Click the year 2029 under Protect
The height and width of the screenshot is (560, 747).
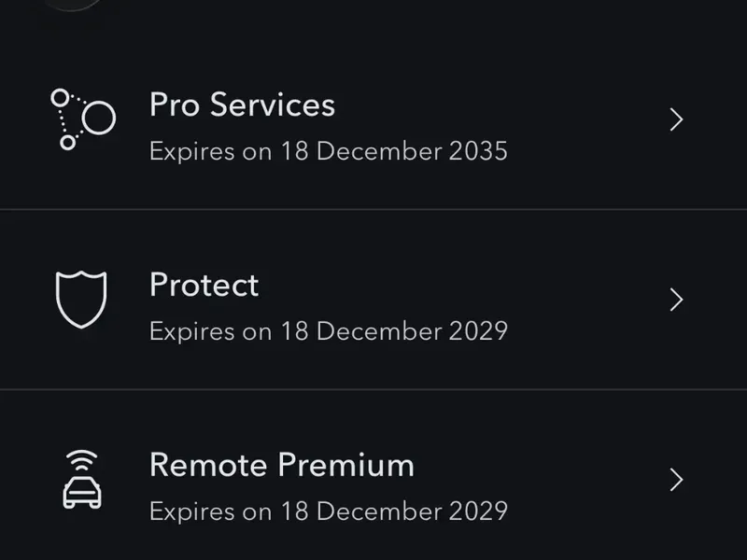coord(476,331)
